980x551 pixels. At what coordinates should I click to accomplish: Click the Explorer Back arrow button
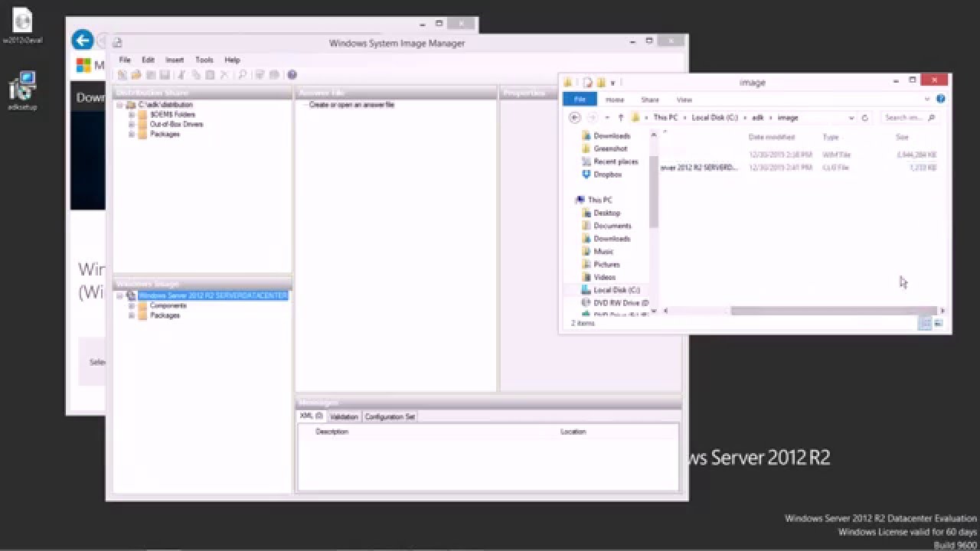pos(575,118)
